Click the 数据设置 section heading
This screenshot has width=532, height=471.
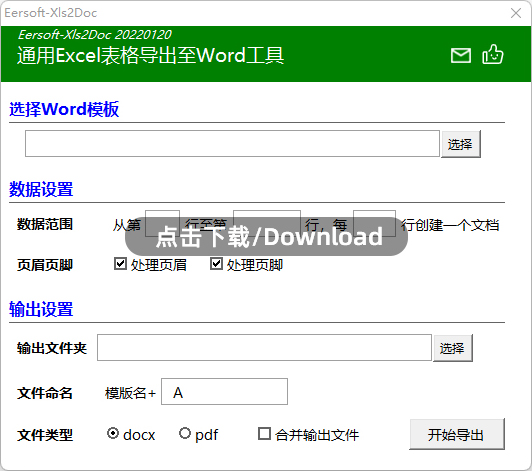[x=41, y=189]
